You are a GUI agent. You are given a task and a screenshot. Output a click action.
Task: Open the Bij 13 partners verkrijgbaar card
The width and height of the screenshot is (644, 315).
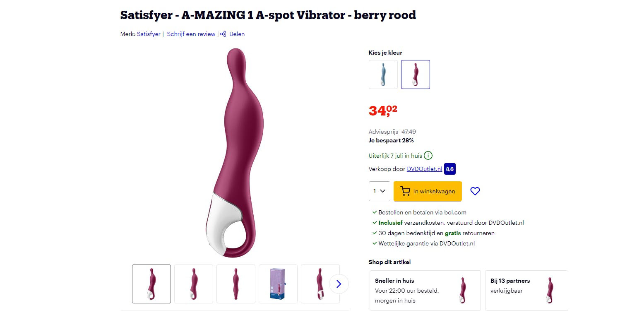coord(526,291)
